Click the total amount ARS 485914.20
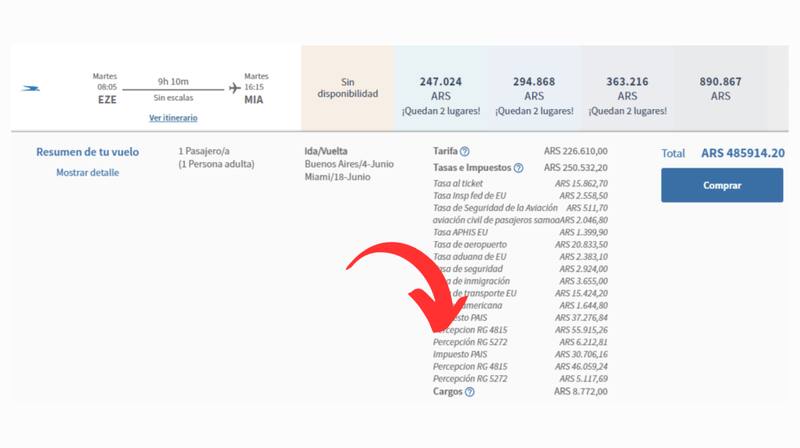Viewport: 800px width, 448px height. [x=742, y=153]
